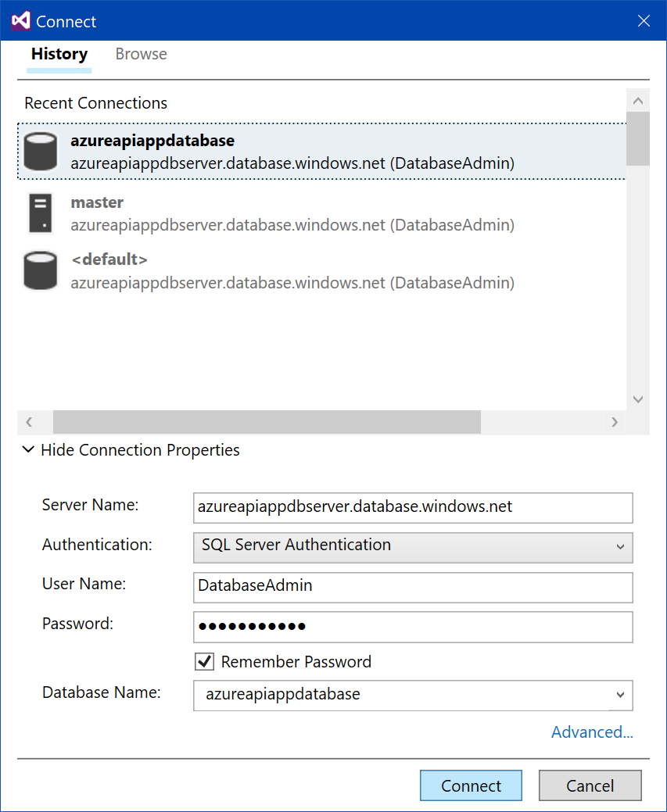Expand the Database Name combo box

tap(620, 695)
